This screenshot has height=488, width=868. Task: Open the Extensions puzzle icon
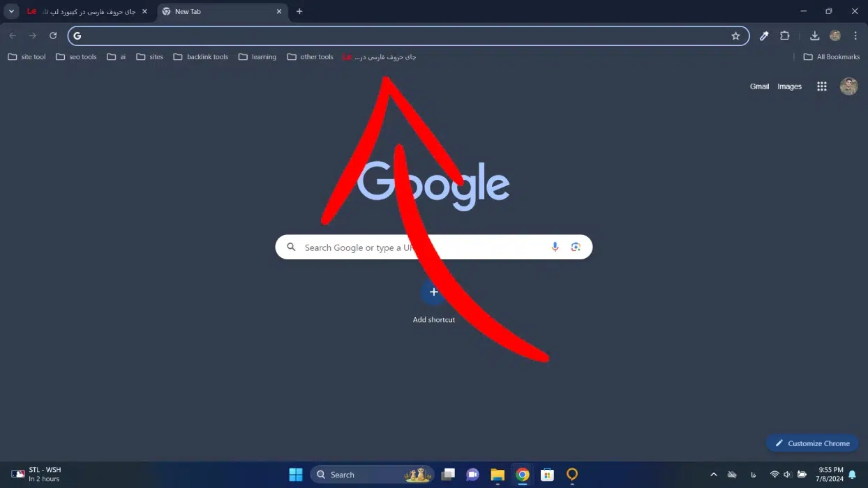[x=785, y=36]
